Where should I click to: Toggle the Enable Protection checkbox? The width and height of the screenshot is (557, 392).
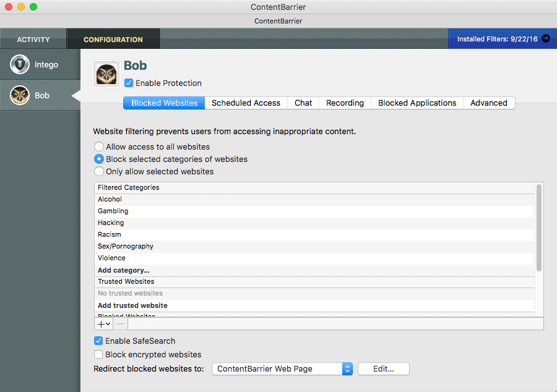(x=129, y=83)
